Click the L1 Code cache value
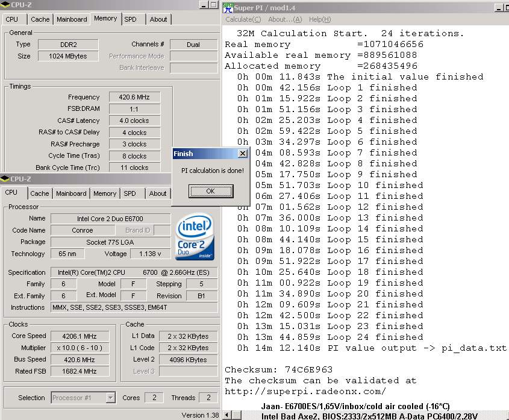This screenshot has height=420, width=509. point(189,348)
